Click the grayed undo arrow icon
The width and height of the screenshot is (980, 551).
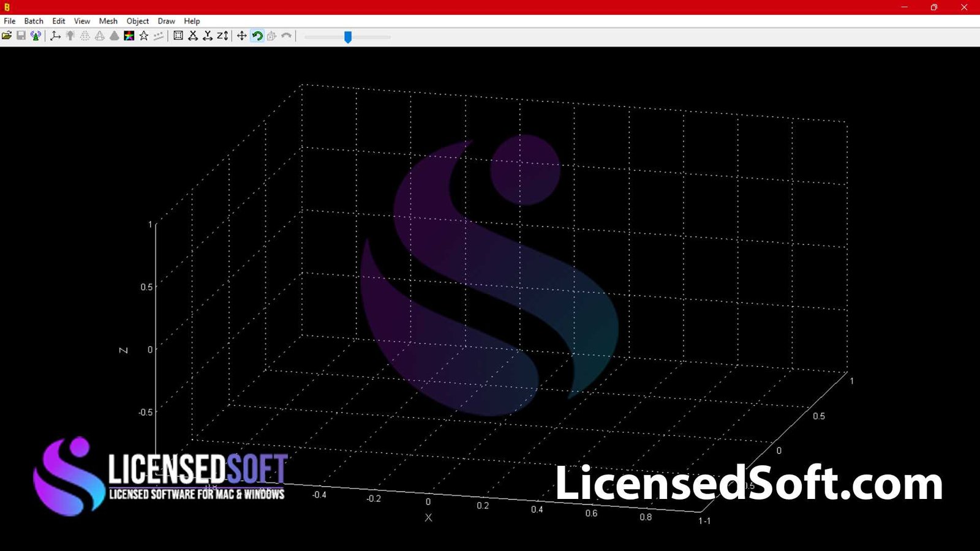[287, 36]
